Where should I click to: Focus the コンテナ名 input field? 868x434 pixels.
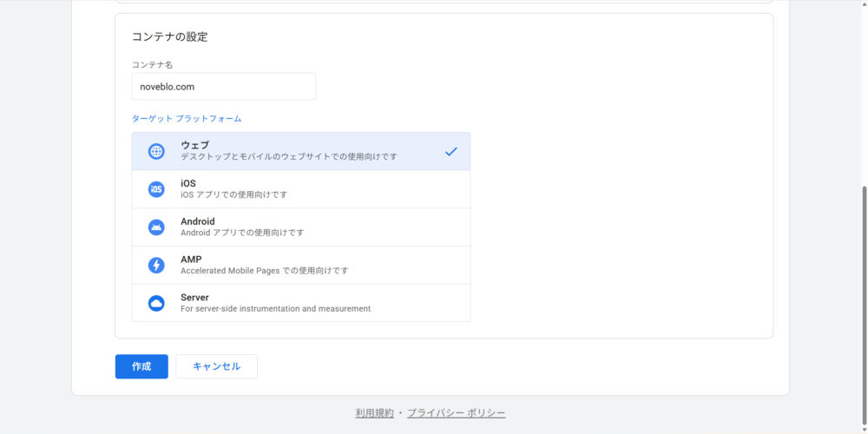tap(223, 87)
